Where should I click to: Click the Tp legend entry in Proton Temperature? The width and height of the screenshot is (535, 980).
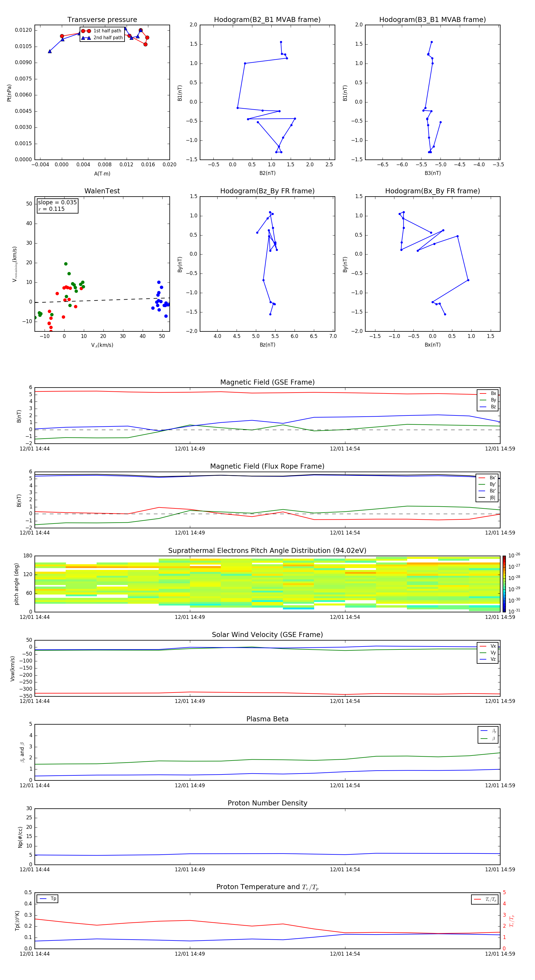point(48,899)
